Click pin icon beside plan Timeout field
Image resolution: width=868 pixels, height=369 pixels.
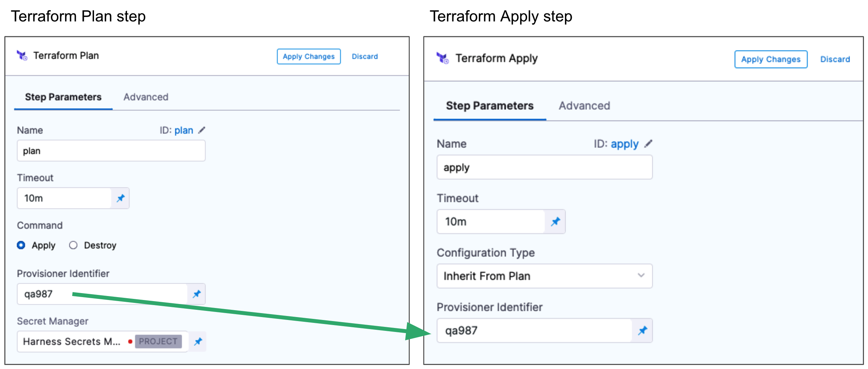click(x=121, y=198)
